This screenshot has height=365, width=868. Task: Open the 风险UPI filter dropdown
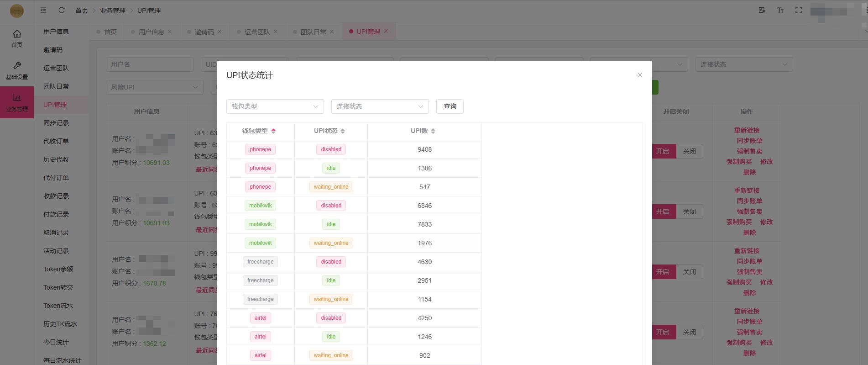(154, 87)
